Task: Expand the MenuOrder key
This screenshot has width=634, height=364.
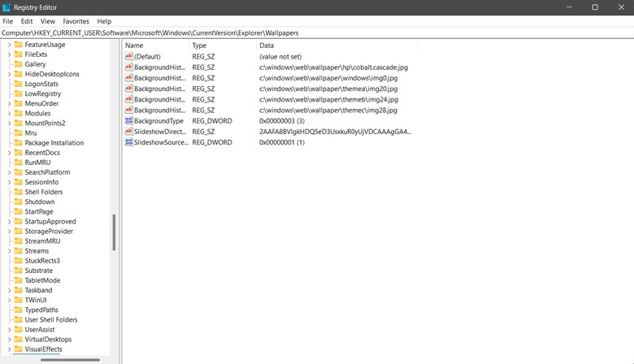Action: click(9, 103)
